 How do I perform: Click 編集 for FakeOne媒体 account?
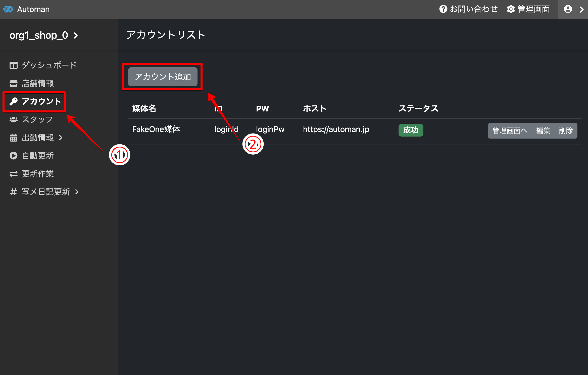click(x=543, y=131)
